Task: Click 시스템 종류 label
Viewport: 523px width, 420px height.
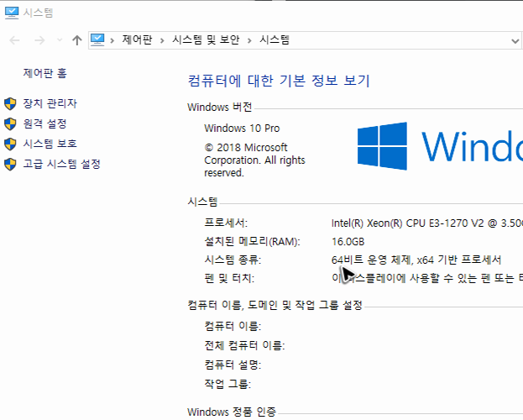Action: pos(233,260)
